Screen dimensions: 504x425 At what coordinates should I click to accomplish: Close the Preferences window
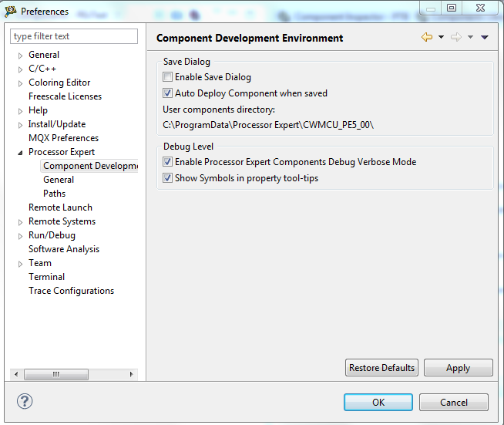480,8
